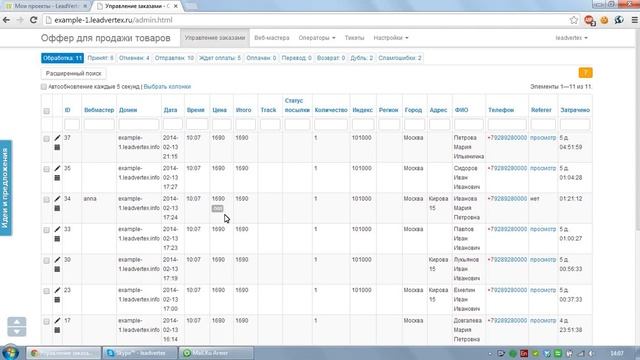Click the globe extension icon in toolbar

coord(619,20)
